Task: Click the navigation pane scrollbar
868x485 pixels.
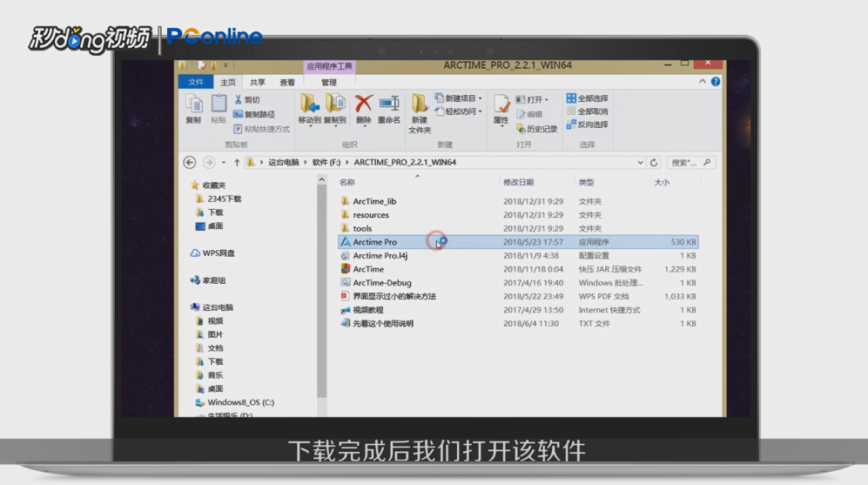Action: coord(321,291)
